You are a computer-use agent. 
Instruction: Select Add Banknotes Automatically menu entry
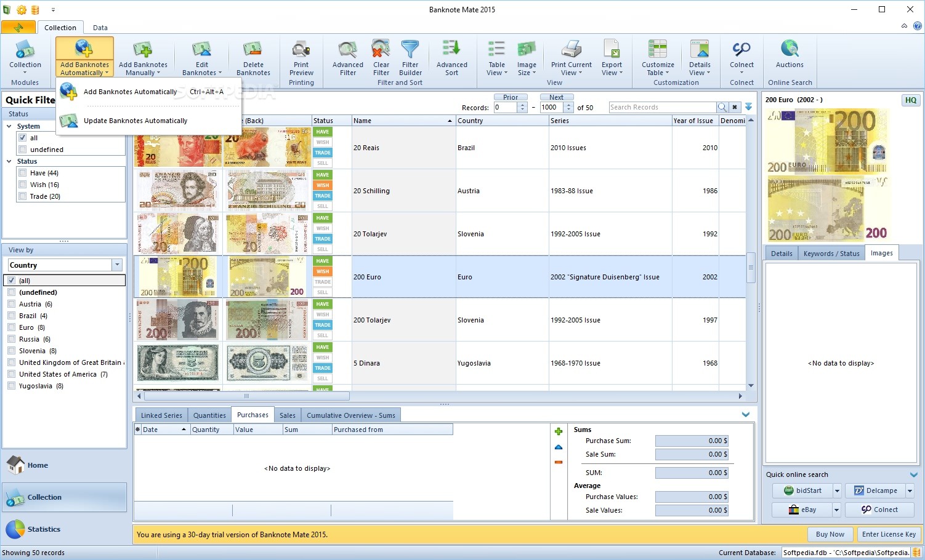pyautogui.click(x=148, y=92)
